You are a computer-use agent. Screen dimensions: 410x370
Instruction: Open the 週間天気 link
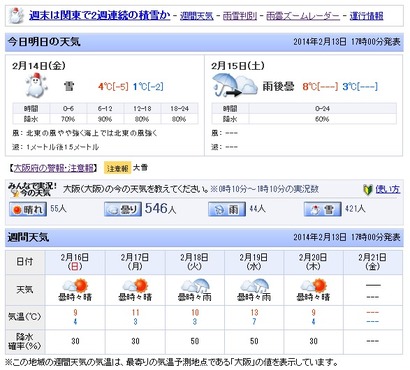coord(197,16)
